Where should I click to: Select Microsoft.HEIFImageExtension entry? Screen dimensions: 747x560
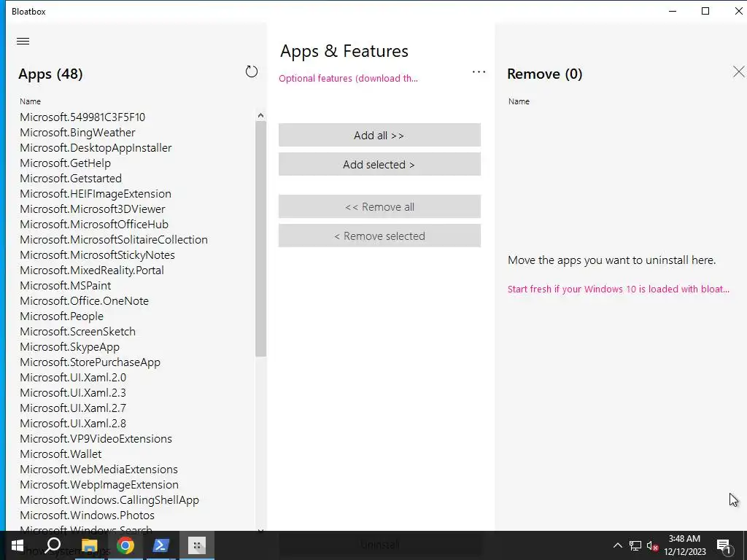tap(96, 194)
